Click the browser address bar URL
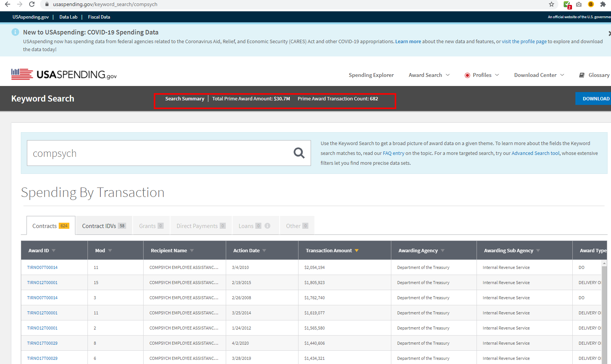Viewport: 611px width, 364px height. pos(105,5)
